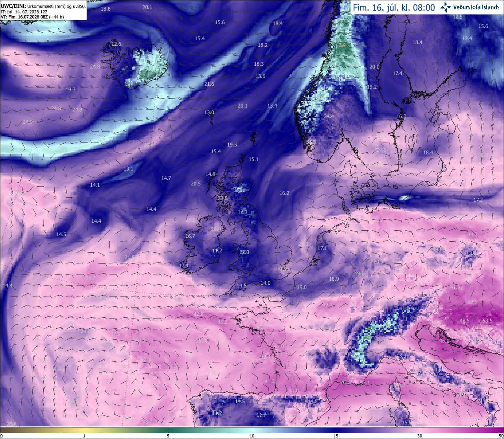This screenshot has width=504, height=439.
Task: Click the VT: Fim. 16.07.2026 08Z (+44 h) line
Action: (32, 17)
